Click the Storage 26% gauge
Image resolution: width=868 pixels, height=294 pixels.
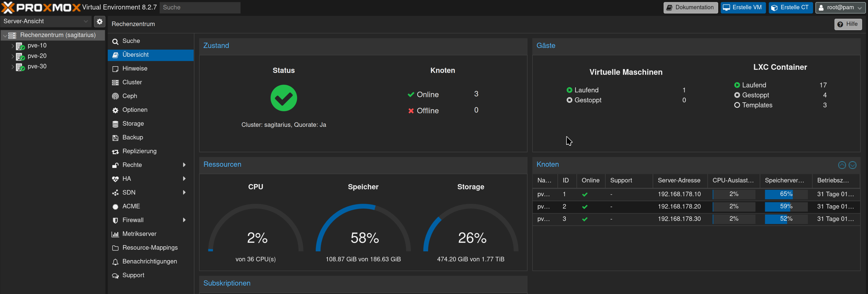[x=471, y=228]
